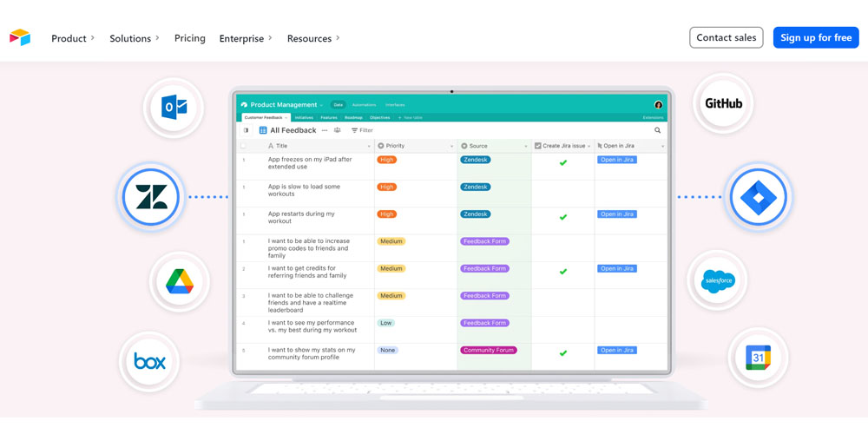Click Open in Jira for App restarts row
The width and height of the screenshot is (868, 434).
pos(616,214)
